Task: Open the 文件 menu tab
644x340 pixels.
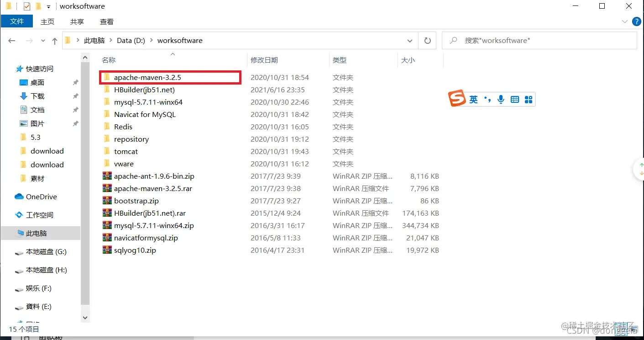Action: 17,21
